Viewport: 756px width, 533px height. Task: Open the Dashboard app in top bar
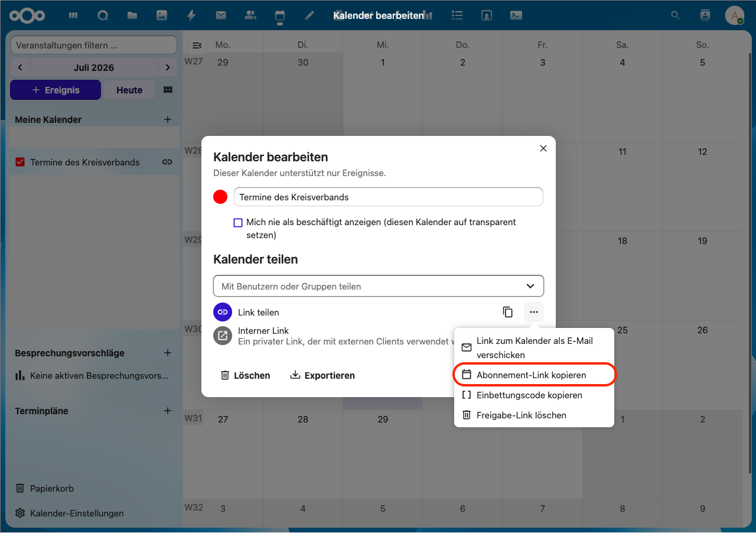(x=73, y=15)
